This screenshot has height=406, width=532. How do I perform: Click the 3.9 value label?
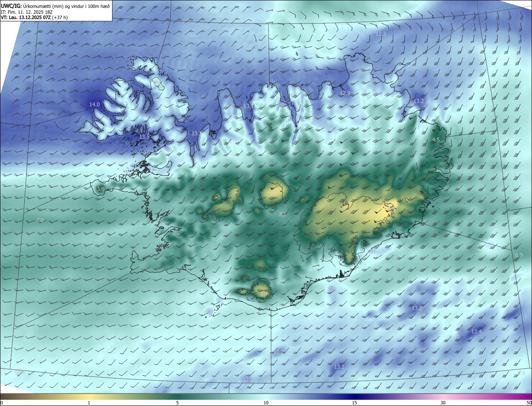(x=101, y=189)
